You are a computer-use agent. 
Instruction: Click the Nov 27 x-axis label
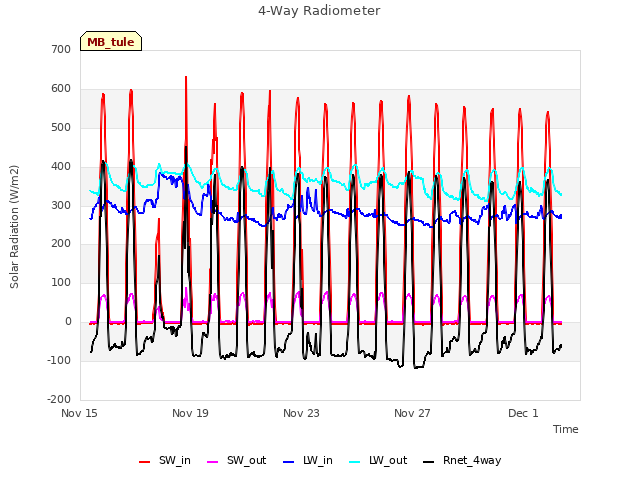412,413
